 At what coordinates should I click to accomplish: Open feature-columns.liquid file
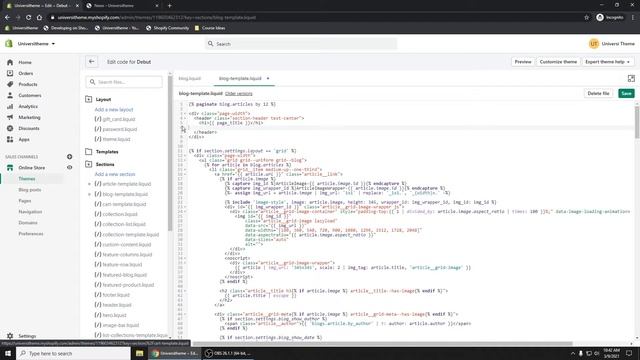(127, 255)
